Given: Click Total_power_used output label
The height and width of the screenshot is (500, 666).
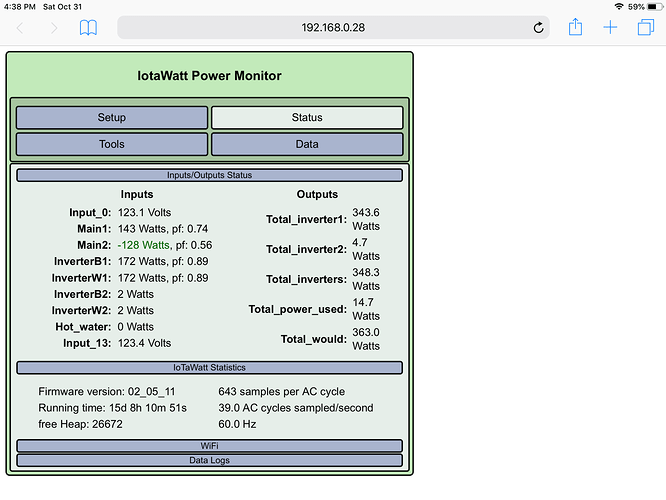Looking at the screenshot, I should [x=298, y=309].
